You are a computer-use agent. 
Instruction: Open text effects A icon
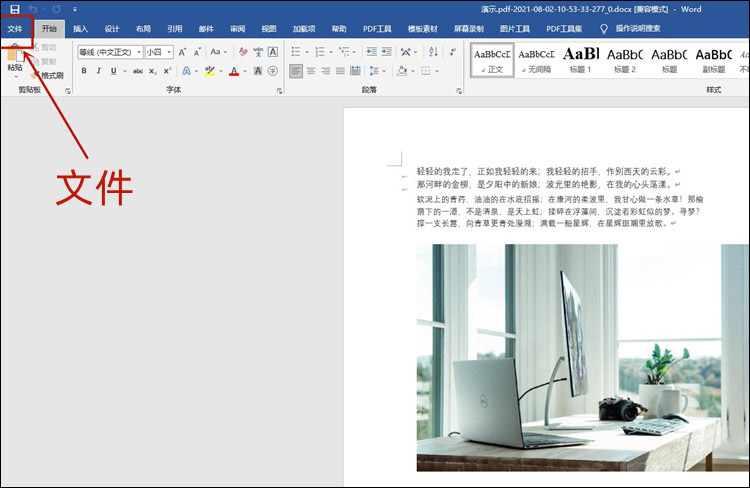[187, 71]
